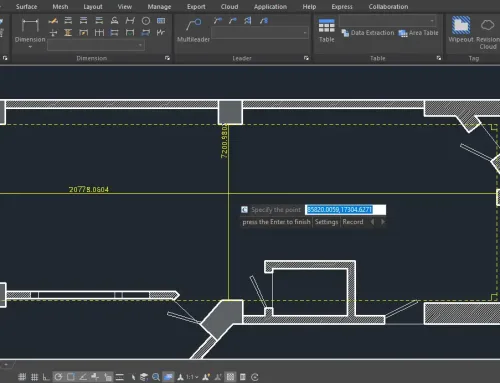The width and height of the screenshot is (500, 383).
Task: Click the Remove Leader icon
Action: pos(233,21)
